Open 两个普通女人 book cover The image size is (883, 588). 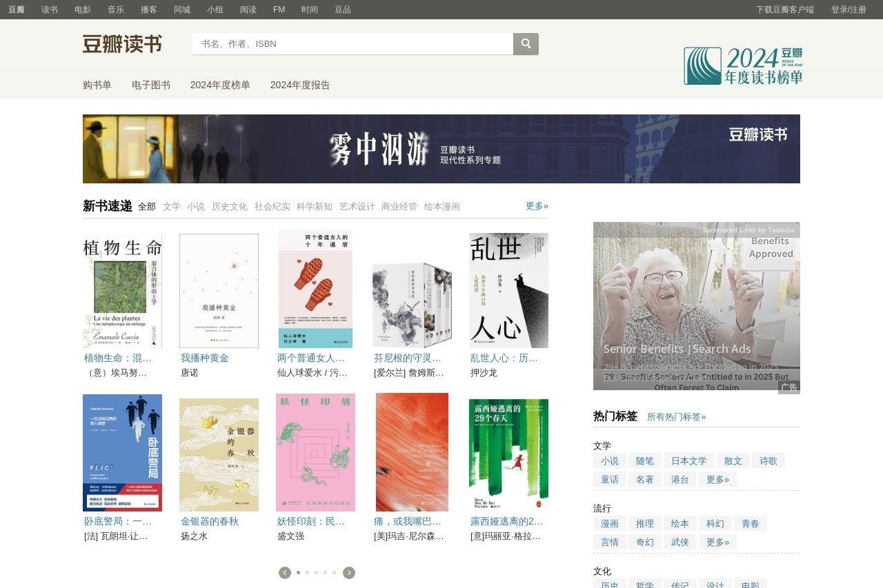point(315,289)
